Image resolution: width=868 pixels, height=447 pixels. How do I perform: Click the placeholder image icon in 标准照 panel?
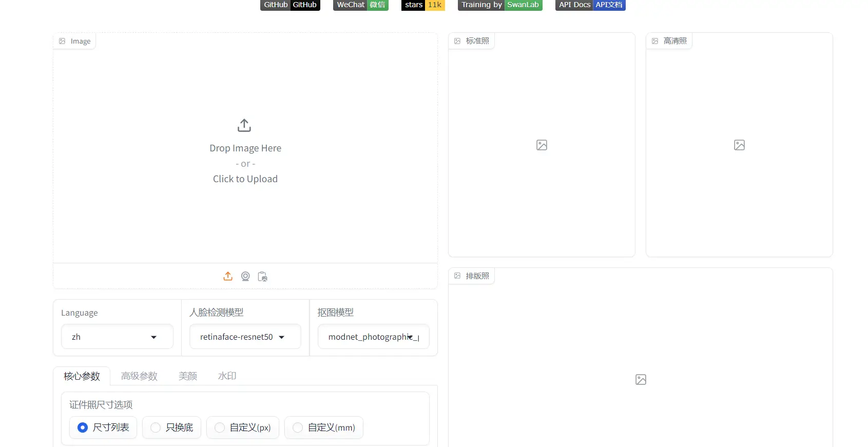[542, 145]
